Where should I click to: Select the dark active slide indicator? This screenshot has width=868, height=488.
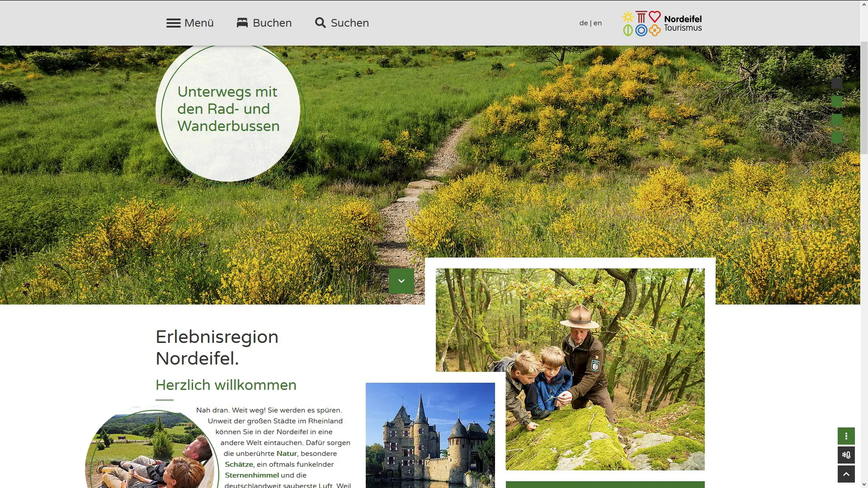837,83
